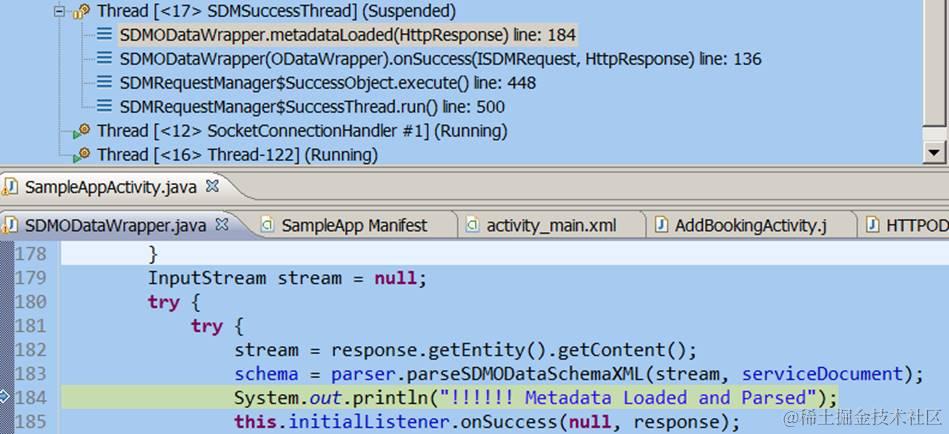Click running thread icon of SocketConnectionHandler #1
949x434 pixels.
[x=82, y=131]
